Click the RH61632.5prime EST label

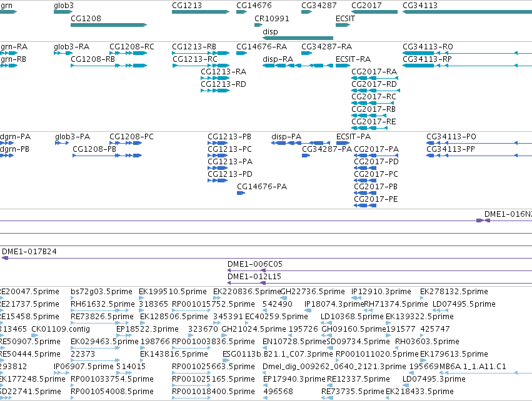pyautogui.click(x=103, y=304)
